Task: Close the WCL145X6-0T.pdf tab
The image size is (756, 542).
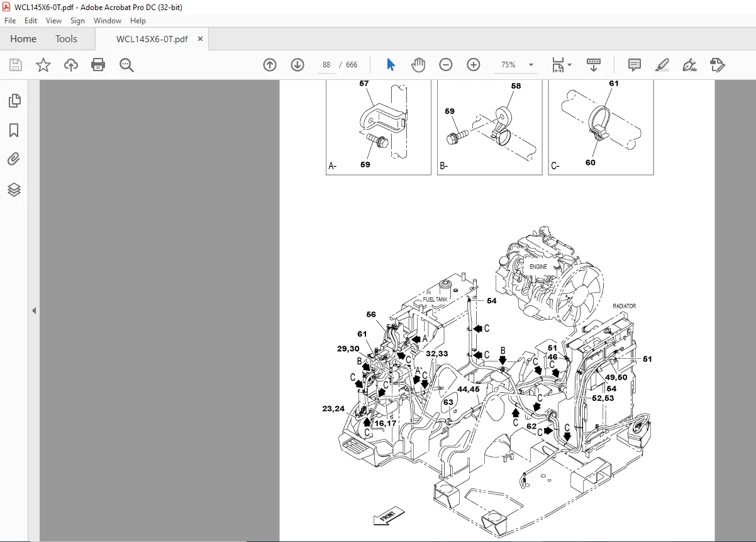Action: click(x=200, y=39)
